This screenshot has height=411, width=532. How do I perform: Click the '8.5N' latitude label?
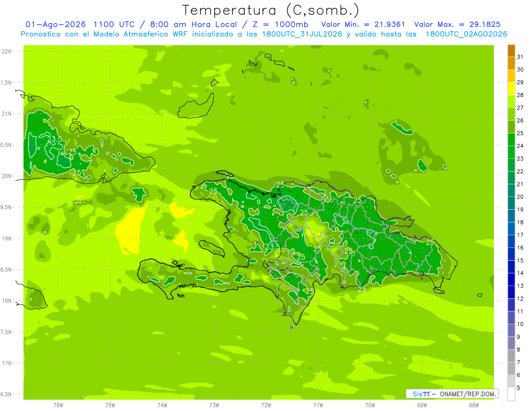click(6, 270)
